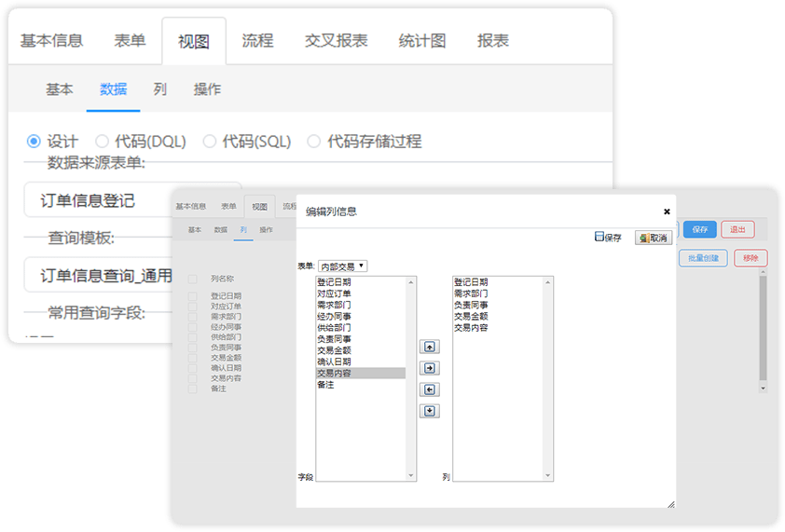Viewport: 785px width, 532px height.
Task: Click the move-right arrow icon button
Action: tap(430, 368)
